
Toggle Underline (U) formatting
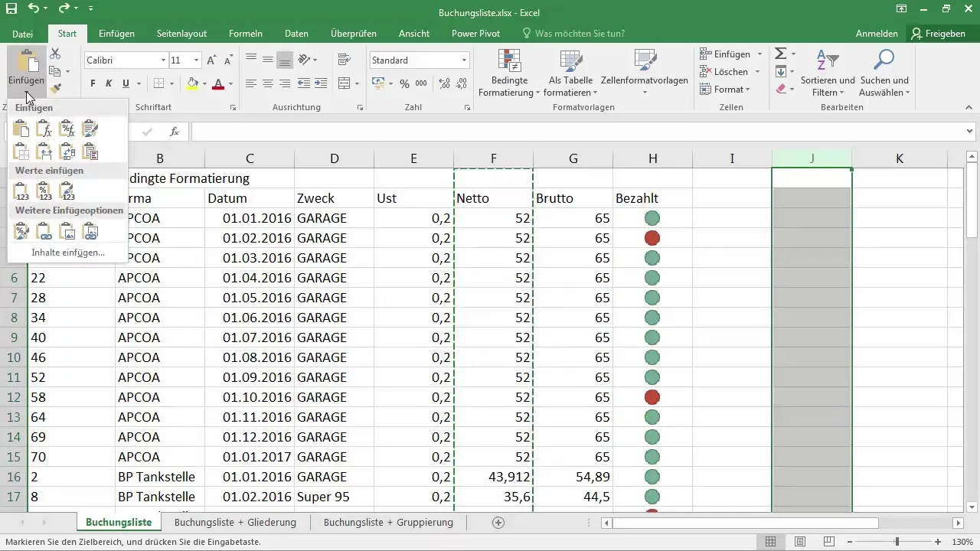[126, 83]
